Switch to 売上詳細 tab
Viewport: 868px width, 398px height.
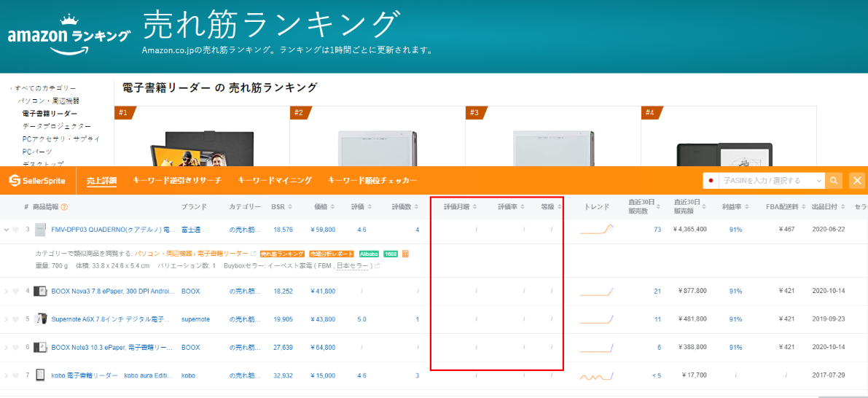pyautogui.click(x=101, y=181)
